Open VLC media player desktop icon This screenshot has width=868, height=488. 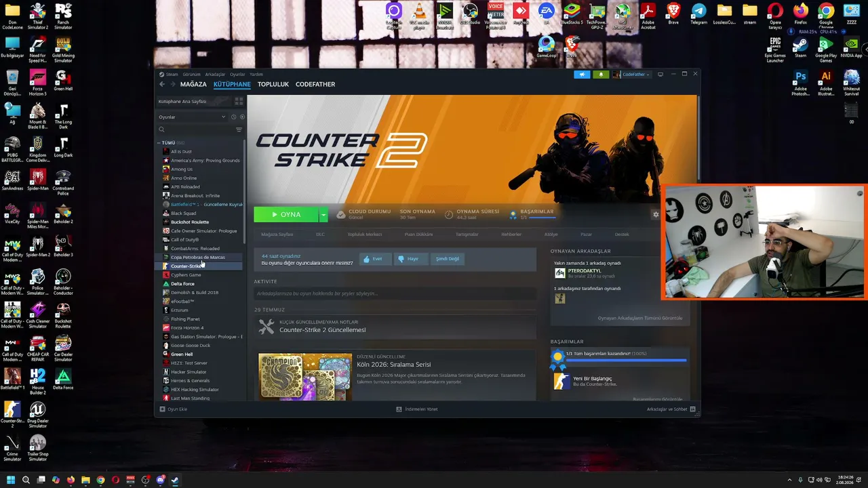pyautogui.click(x=420, y=16)
